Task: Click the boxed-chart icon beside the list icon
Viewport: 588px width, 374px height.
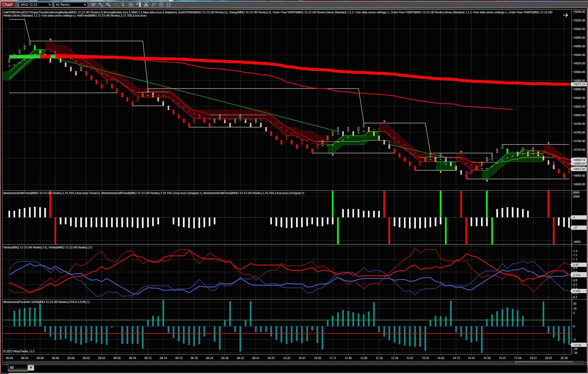Action: (161, 5)
